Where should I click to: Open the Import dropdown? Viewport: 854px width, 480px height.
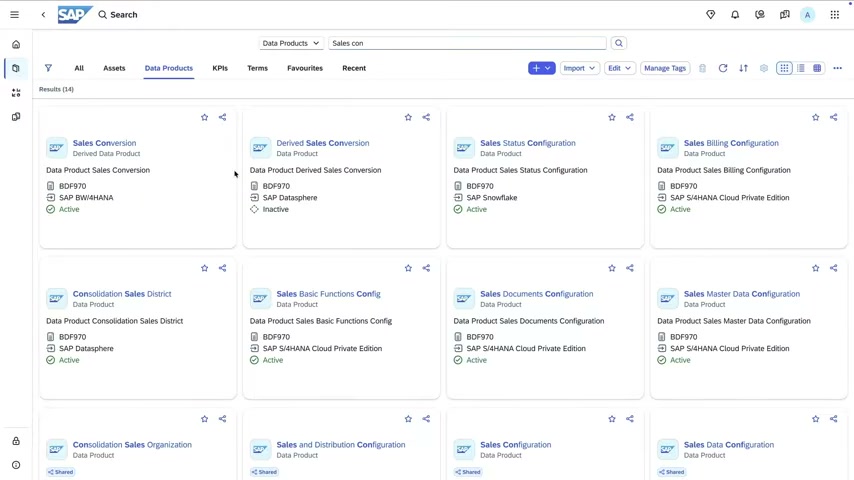tap(580, 68)
